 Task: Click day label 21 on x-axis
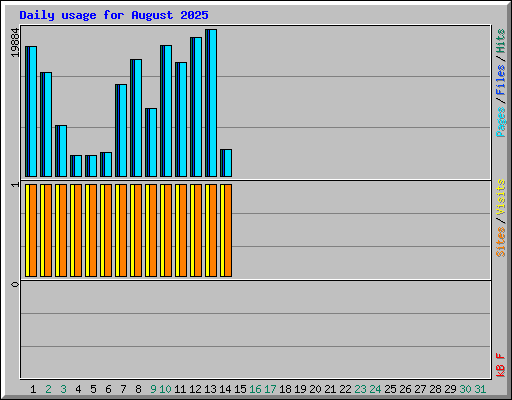point(330,389)
